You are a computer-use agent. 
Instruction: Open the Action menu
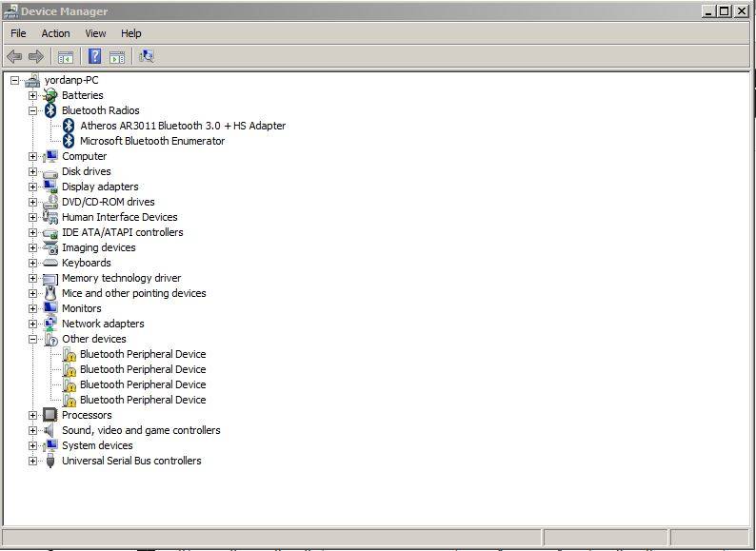(x=55, y=33)
